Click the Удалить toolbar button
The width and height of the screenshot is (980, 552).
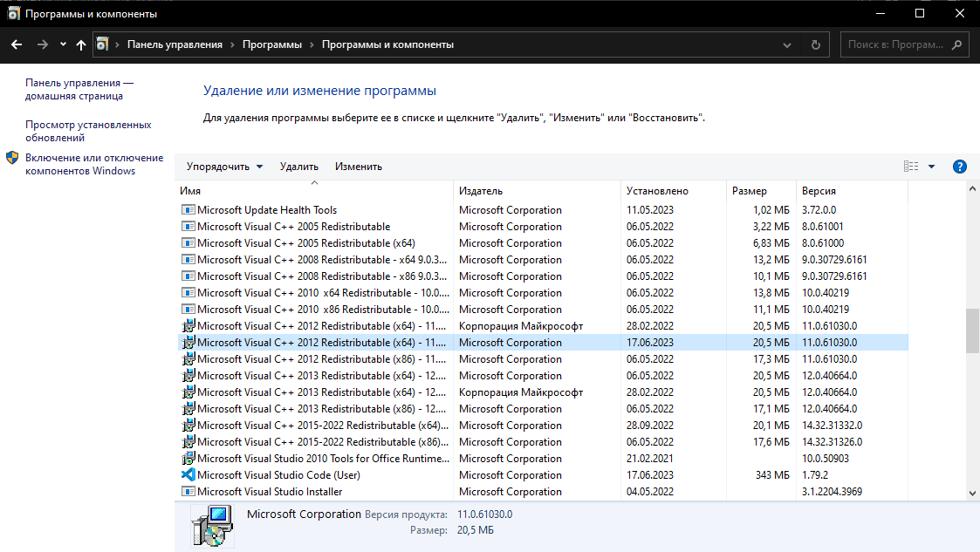coord(298,167)
